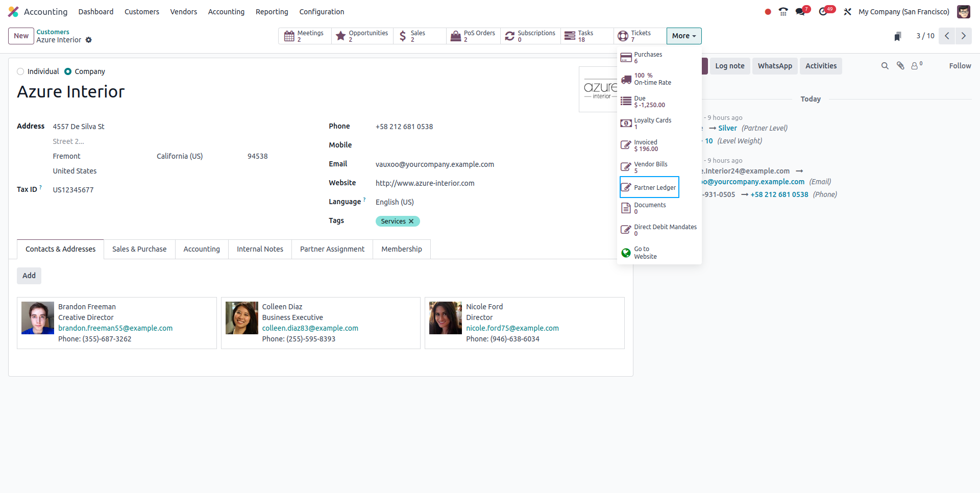Open Subscriptions refresh stat button
This screenshot has width=980, height=493.
tap(530, 36)
